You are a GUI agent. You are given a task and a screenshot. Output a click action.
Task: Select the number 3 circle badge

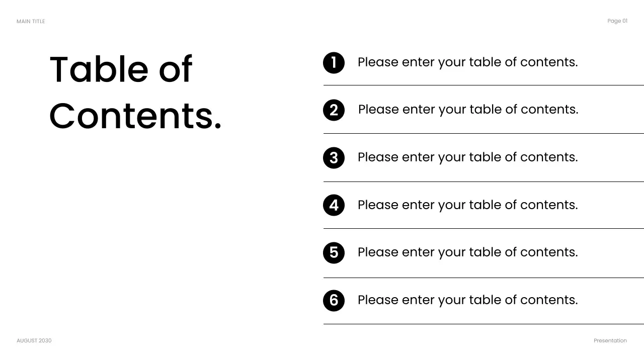[334, 158]
